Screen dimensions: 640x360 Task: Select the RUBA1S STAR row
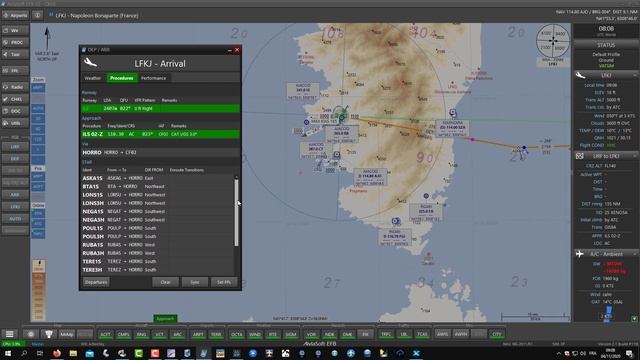(x=158, y=244)
